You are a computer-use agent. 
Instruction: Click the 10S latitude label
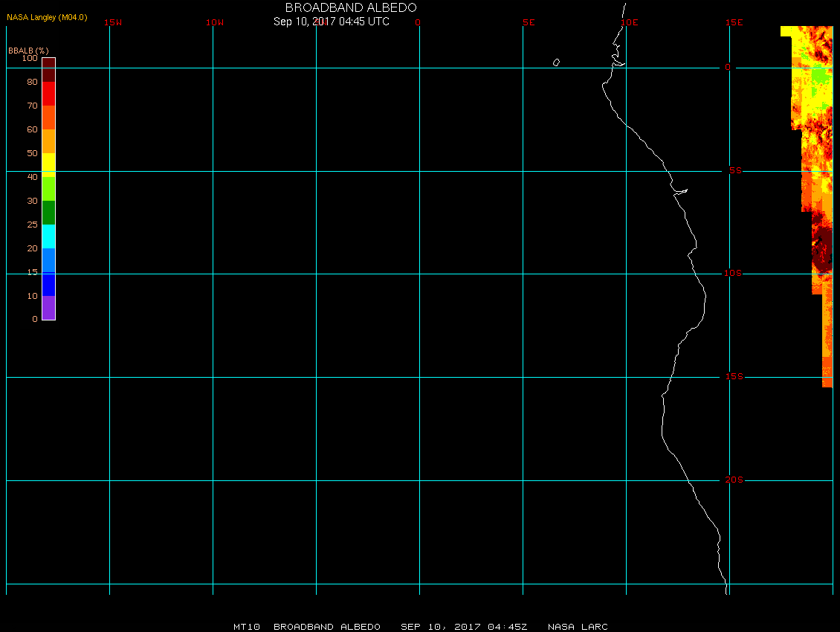(733, 274)
